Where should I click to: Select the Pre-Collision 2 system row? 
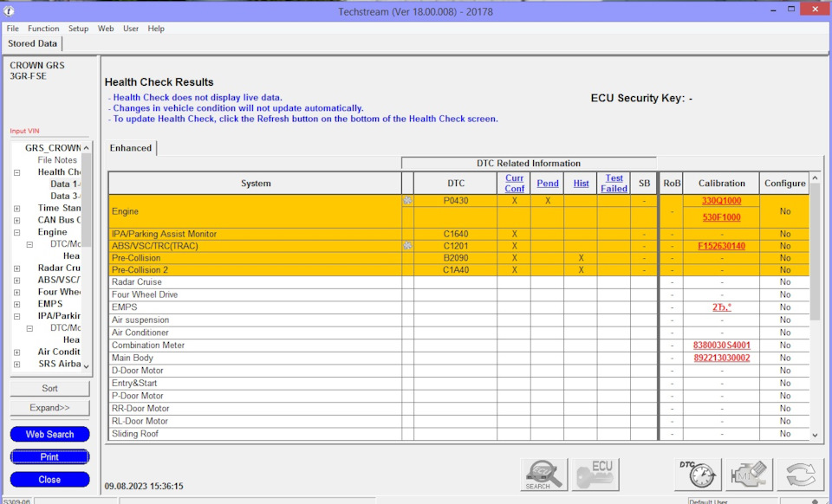pyautogui.click(x=255, y=270)
